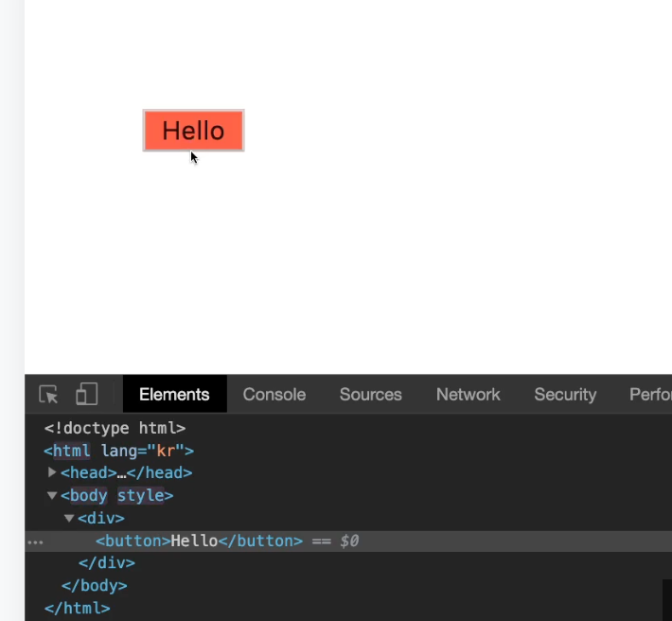Open the Sources tab

click(x=371, y=395)
